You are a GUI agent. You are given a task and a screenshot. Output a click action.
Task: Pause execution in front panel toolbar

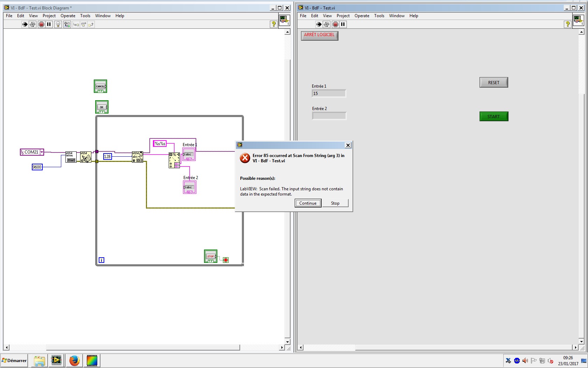coord(343,24)
